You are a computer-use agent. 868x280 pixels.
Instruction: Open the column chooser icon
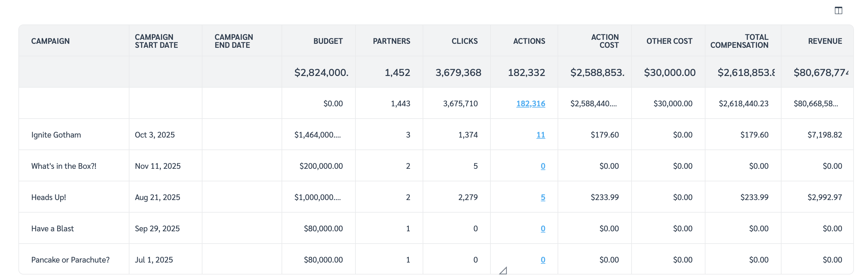point(838,11)
